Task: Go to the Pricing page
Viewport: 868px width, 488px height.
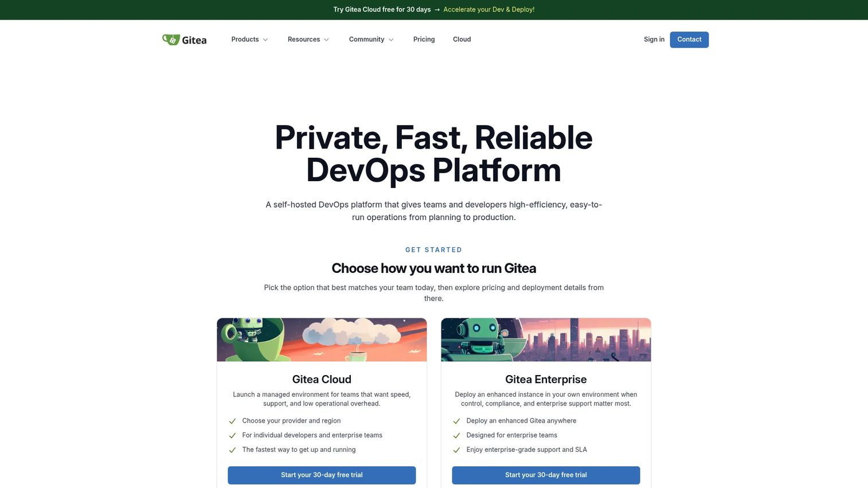Action: coord(424,40)
